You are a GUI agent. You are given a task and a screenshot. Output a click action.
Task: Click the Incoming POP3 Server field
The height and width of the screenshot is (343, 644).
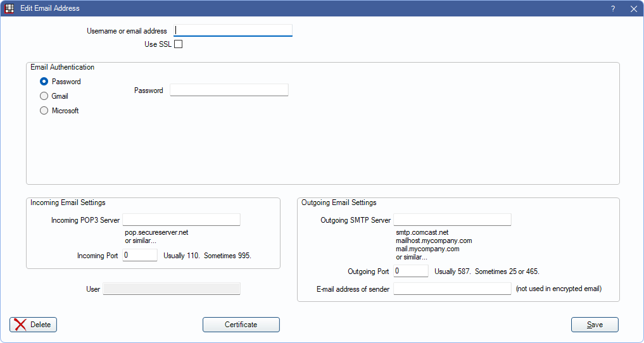(181, 220)
